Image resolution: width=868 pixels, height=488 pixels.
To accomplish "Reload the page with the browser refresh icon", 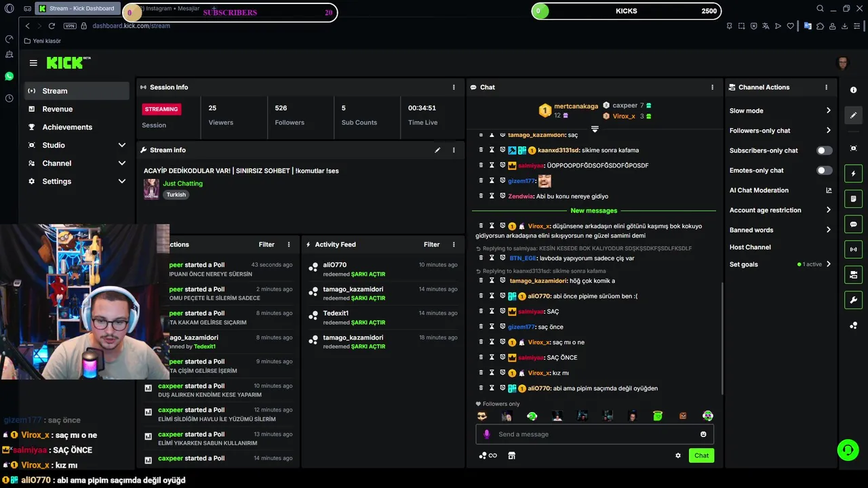I will click(x=52, y=26).
